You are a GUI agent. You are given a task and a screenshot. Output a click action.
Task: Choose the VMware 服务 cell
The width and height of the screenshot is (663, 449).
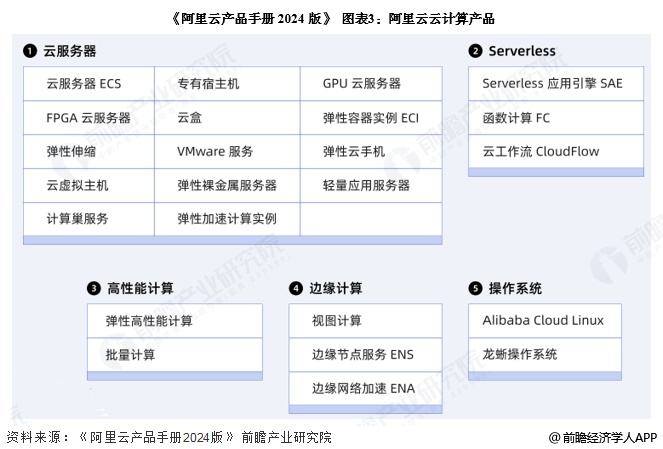(227, 151)
